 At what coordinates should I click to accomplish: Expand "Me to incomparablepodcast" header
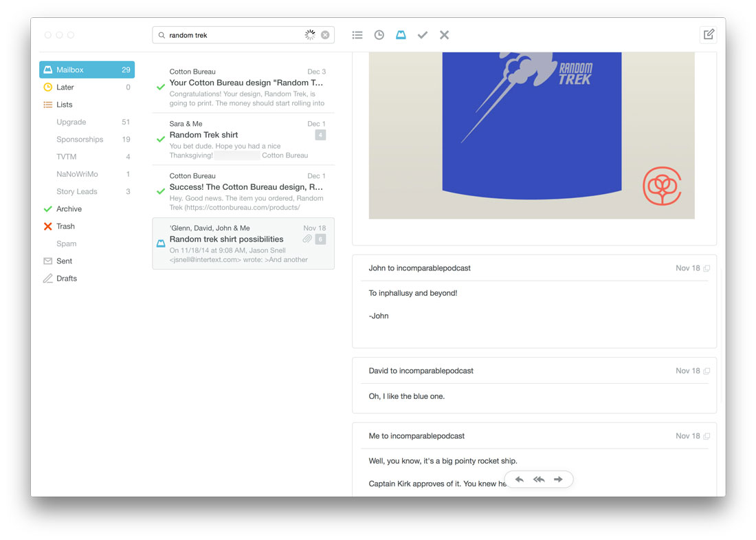[x=534, y=435]
